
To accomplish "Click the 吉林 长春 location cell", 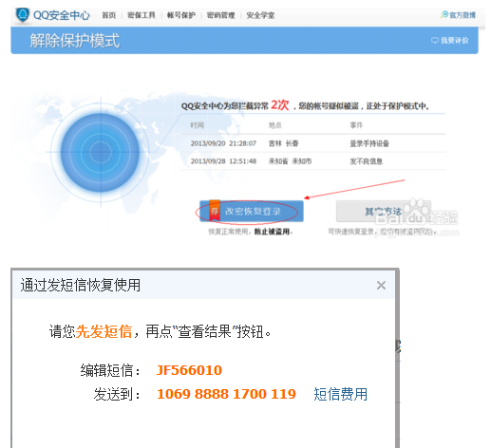I will click(x=283, y=143).
